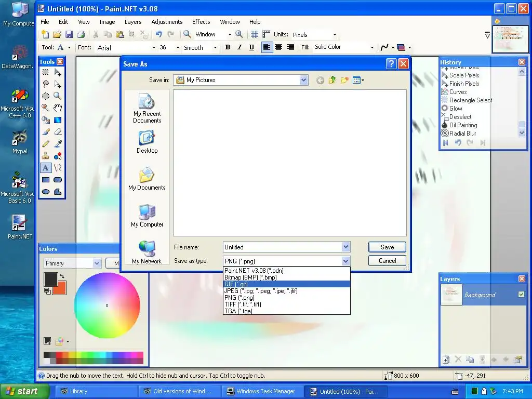
Task: Select the Paint Bucket tool
Action: tap(46, 120)
